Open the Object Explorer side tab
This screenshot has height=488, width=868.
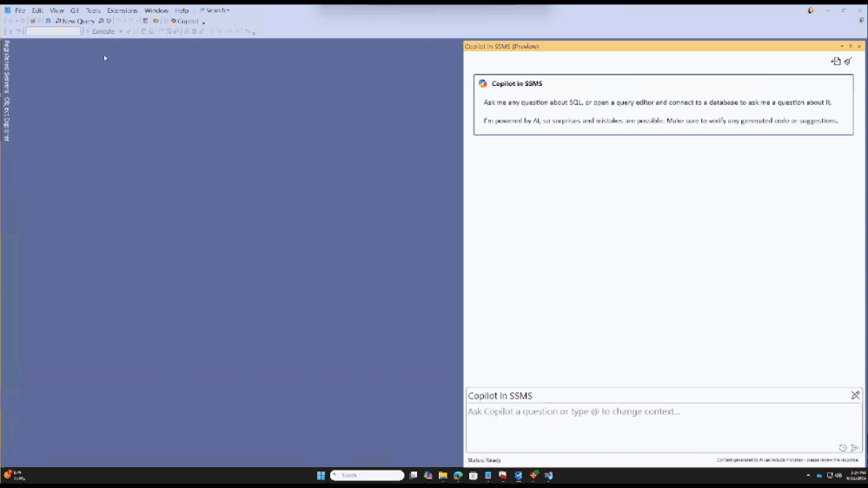[x=7, y=119]
